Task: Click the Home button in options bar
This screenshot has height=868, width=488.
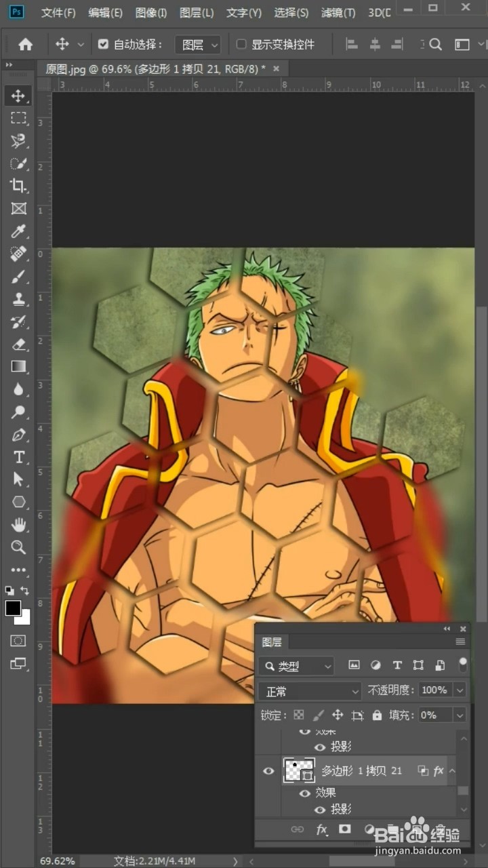Action: [25, 45]
